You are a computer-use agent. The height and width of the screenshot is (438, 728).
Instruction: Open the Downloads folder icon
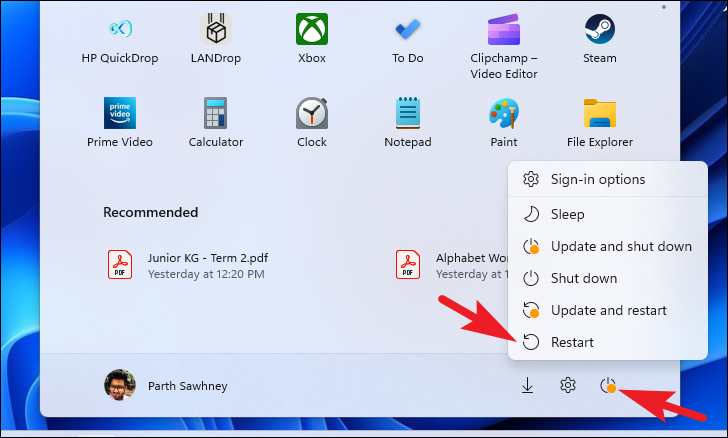coord(527,385)
